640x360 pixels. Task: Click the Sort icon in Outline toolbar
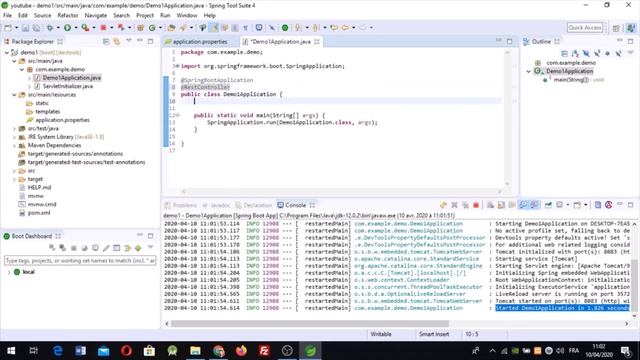575,53
